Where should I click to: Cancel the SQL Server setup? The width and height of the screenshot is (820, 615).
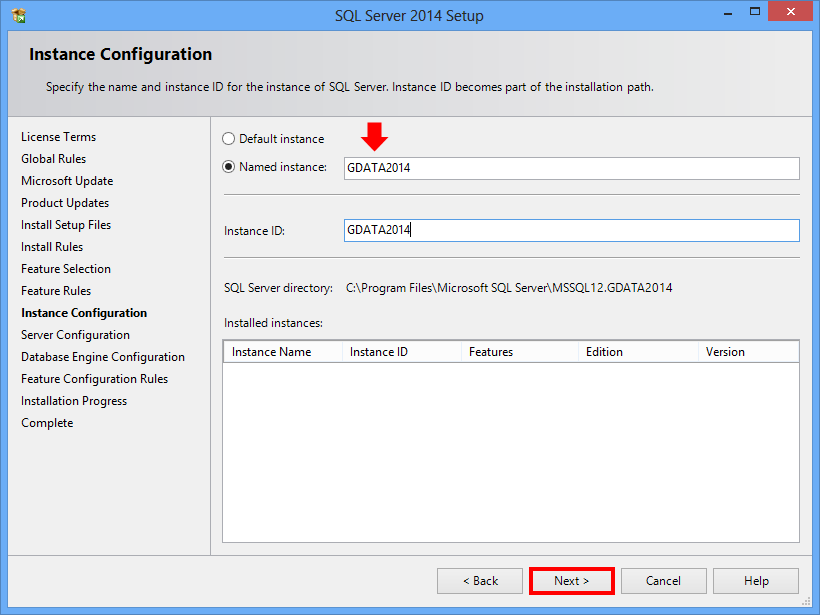tap(664, 581)
